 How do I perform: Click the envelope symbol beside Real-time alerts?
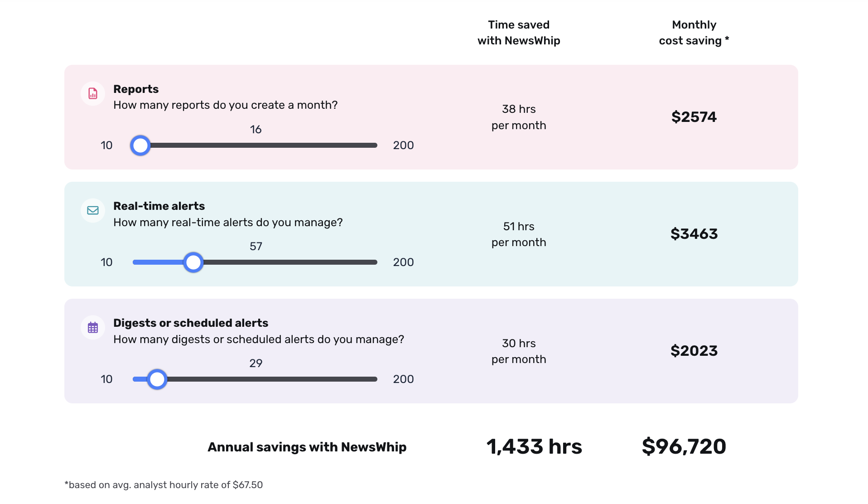point(92,210)
